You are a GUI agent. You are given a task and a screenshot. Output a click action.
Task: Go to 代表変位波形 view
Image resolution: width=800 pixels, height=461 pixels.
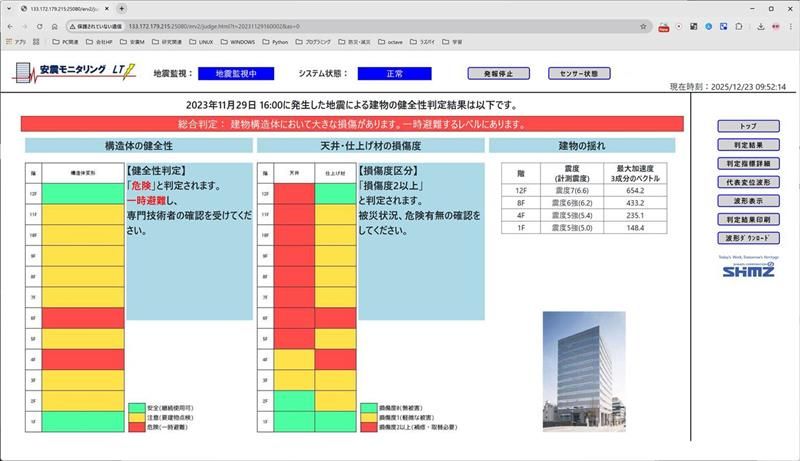coord(748,182)
